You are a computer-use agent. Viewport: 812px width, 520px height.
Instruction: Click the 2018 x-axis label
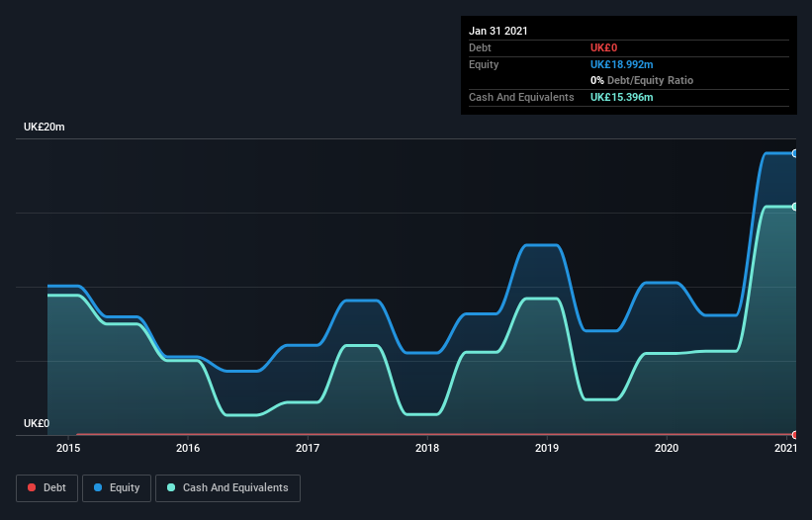click(427, 448)
